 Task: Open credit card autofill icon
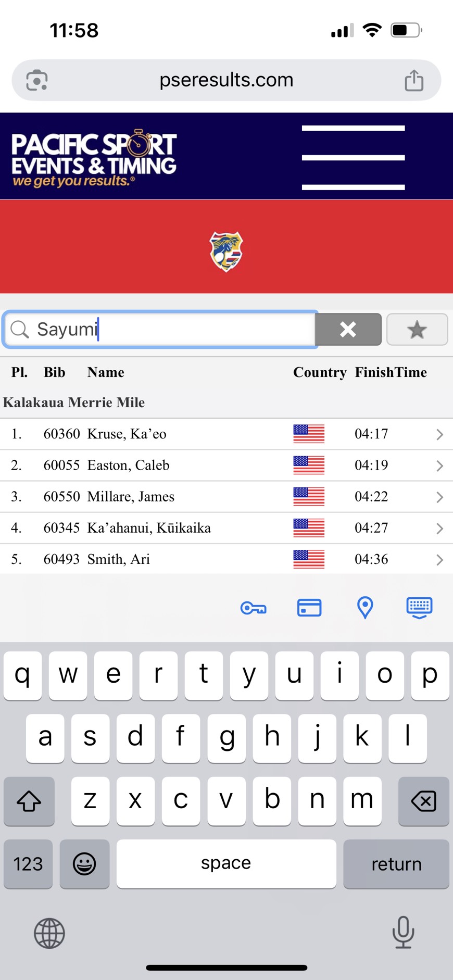(x=309, y=608)
